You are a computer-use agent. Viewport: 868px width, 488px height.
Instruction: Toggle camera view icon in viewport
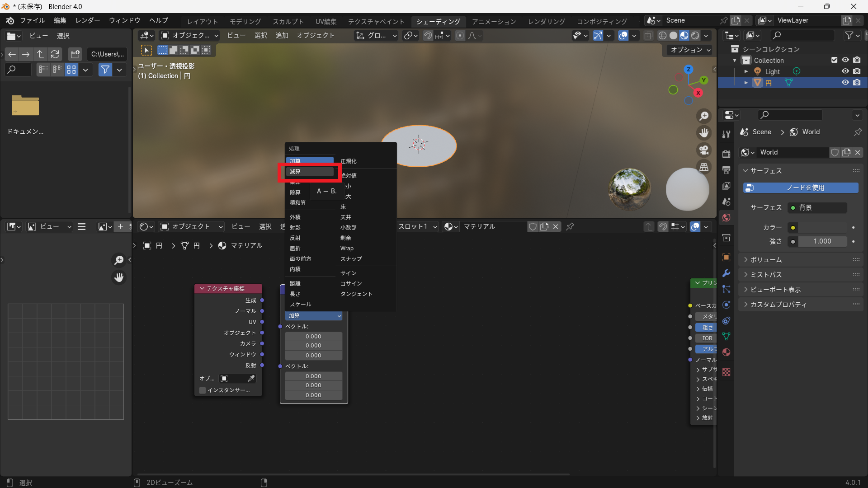[x=704, y=150]
